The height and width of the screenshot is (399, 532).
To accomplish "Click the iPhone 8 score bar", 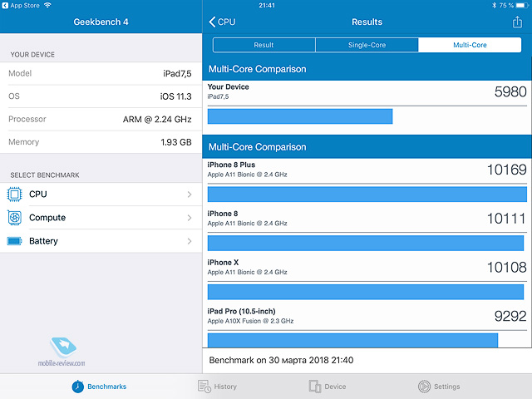I will (x=366, y=244).
